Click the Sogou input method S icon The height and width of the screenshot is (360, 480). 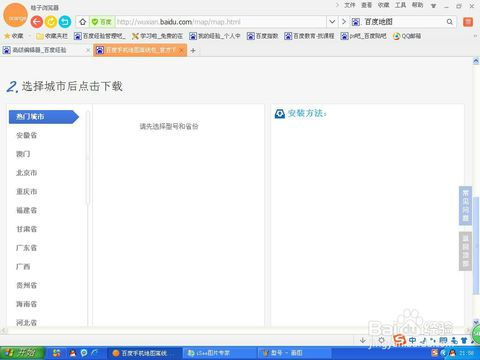(399, 340)
